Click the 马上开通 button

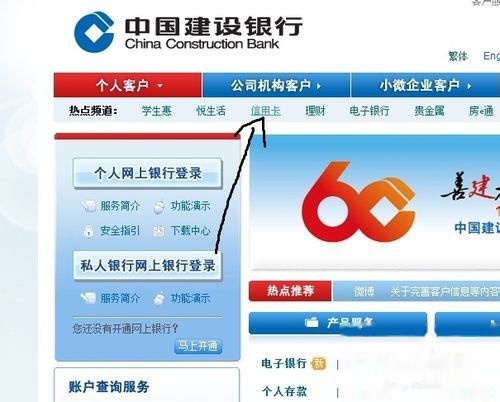[x=198, y=346]
